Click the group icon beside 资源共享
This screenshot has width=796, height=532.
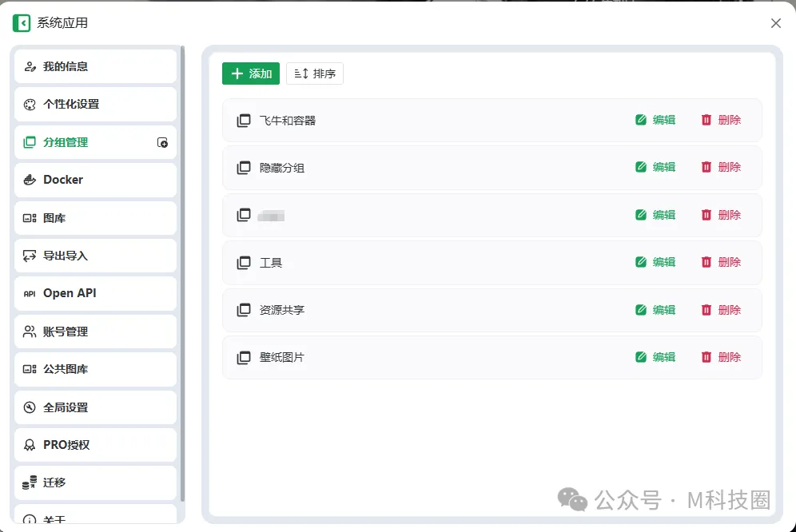[244, 310]
